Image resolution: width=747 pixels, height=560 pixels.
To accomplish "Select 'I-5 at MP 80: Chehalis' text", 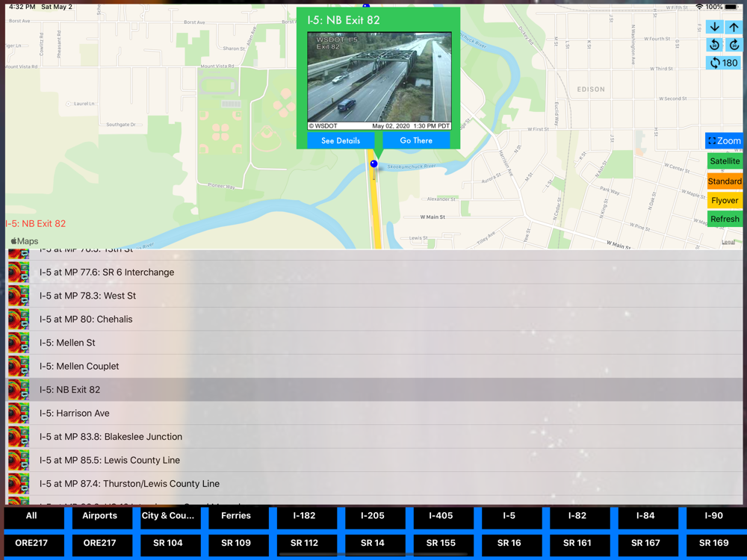I will point(86,319).
